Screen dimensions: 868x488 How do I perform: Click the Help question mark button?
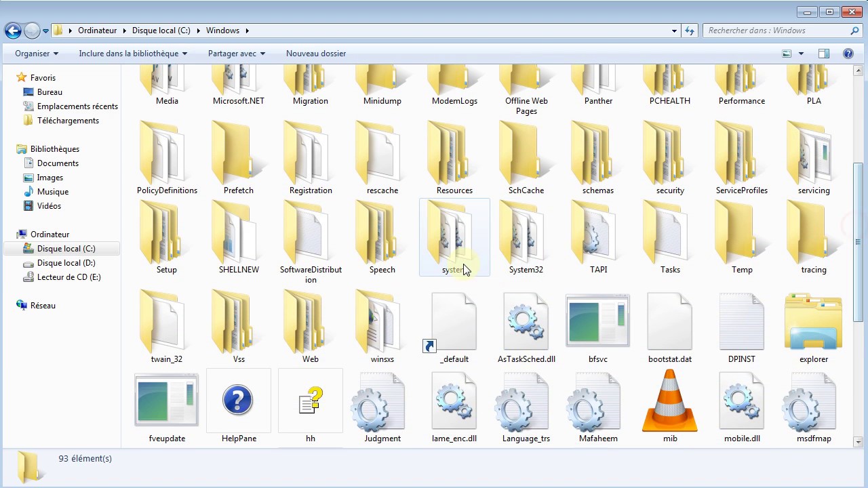848,54
